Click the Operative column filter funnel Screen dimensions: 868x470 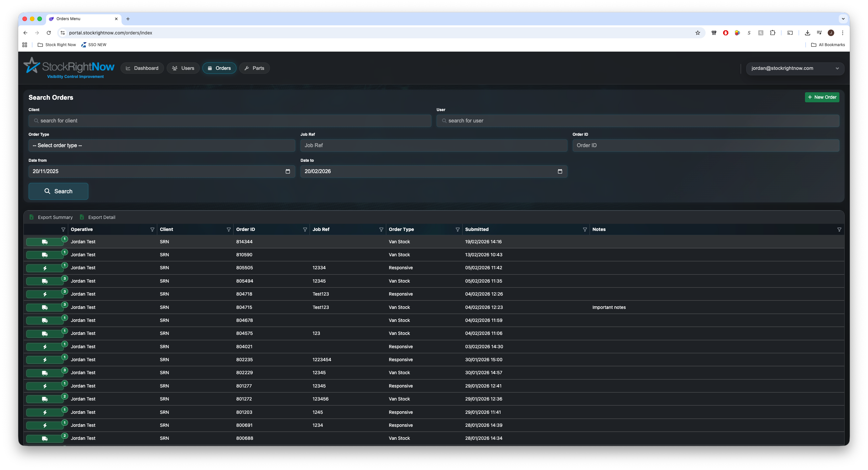[152, 229]
